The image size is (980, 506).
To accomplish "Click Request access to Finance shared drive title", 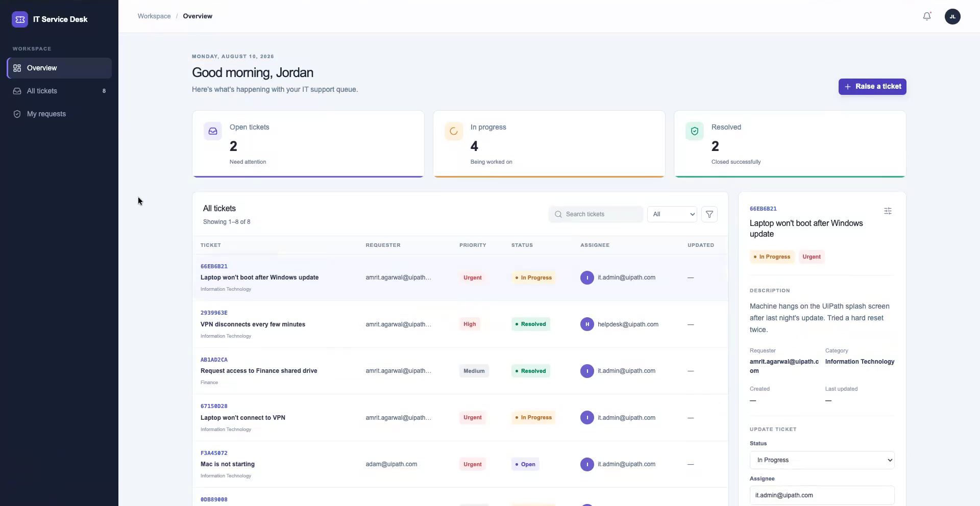I will pyautogui.click(x=259, y=371).
